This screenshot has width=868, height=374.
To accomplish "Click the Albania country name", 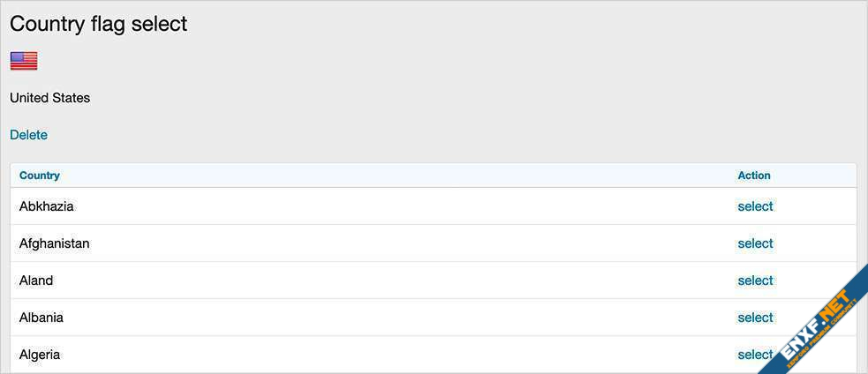I will [41, 318].
